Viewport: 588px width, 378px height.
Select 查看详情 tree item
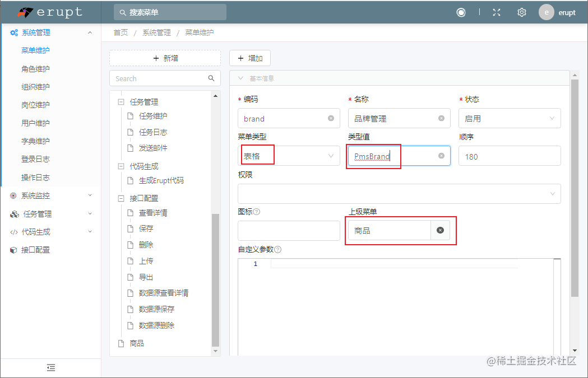pos(153,213)
